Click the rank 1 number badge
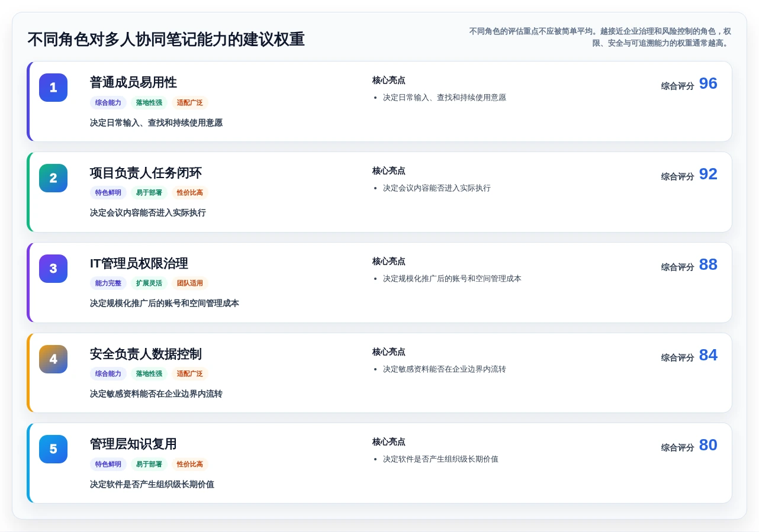759x532 pixels. click(x=53, y=88)
